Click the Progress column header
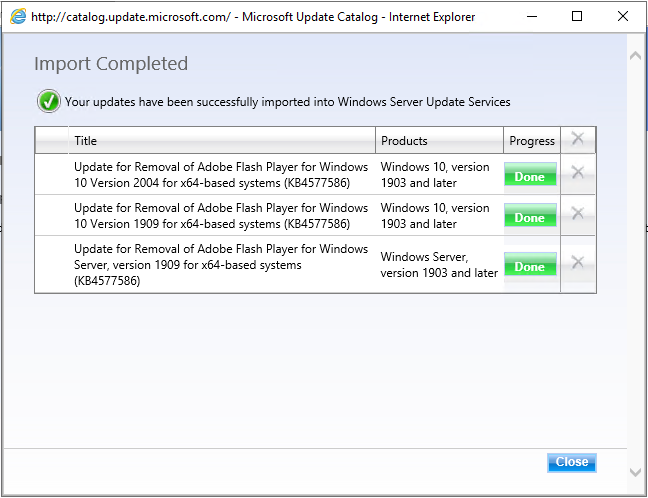 pyautogui.click(x=532, y=141)
